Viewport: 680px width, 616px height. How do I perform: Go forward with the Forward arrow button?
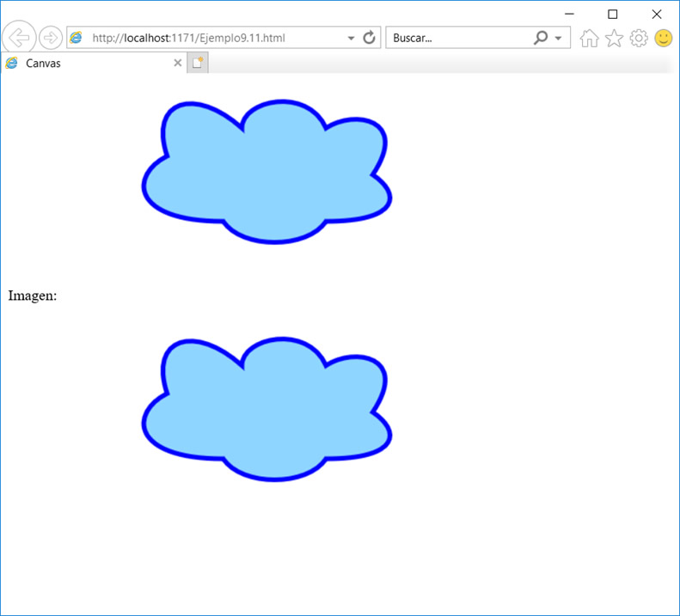pyautogui.click(x=51, y=38)
